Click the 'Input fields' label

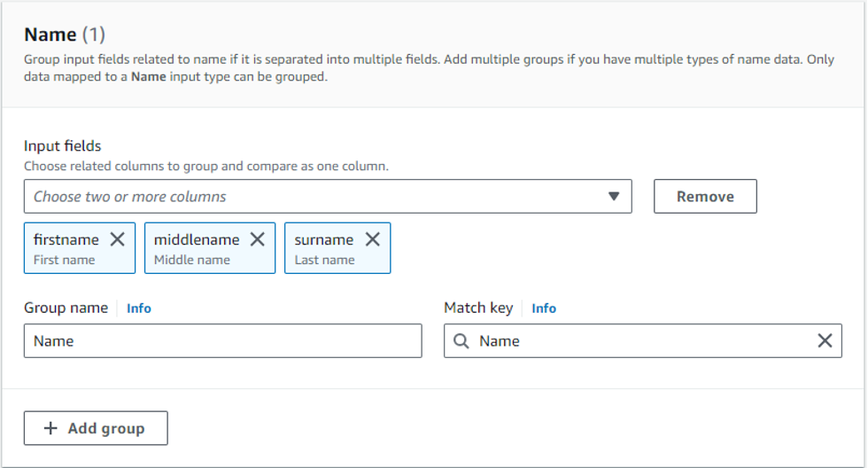(x=63, y=146)
